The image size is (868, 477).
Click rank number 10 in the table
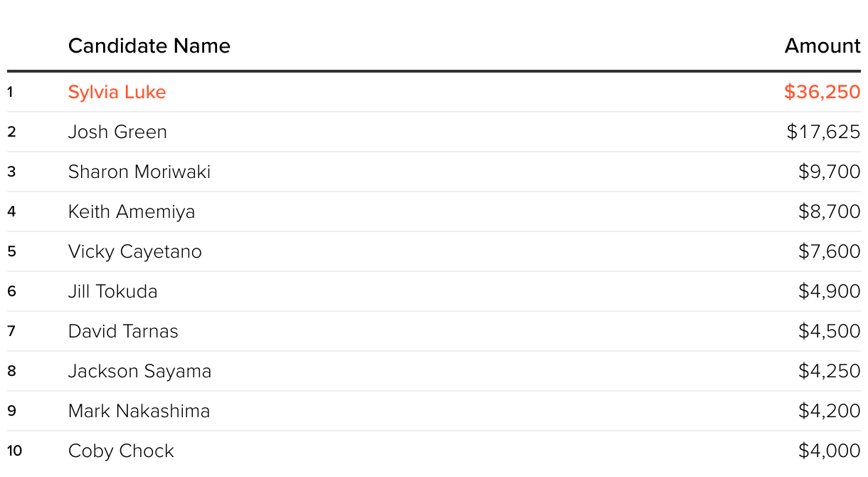(x=15, y=451)
